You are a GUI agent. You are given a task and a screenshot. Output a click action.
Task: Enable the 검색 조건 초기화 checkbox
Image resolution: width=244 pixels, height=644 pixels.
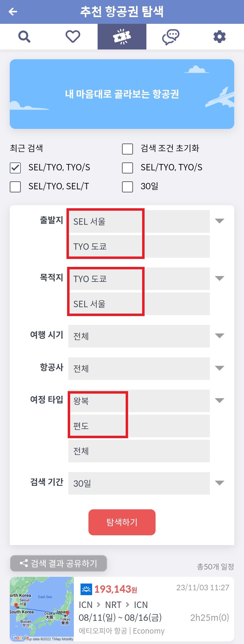127,149
